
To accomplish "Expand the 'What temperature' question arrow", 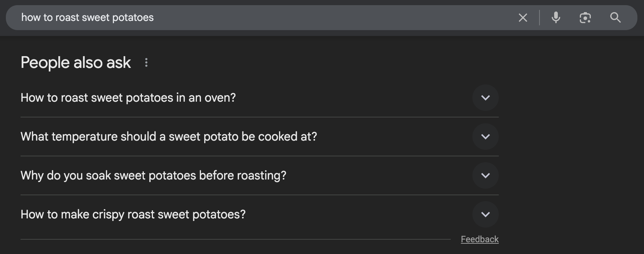I will [x=485, y=137].
